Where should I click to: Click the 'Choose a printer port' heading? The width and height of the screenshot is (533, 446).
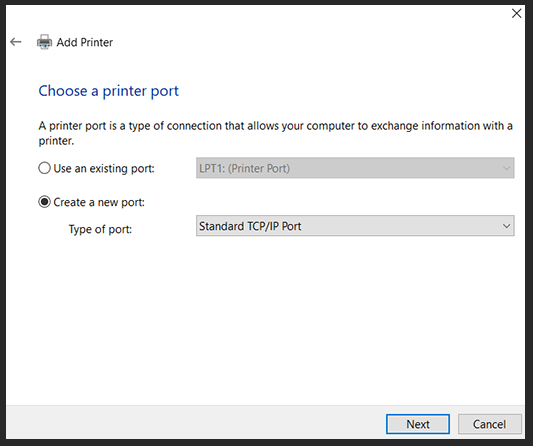(x=108, y=91)
